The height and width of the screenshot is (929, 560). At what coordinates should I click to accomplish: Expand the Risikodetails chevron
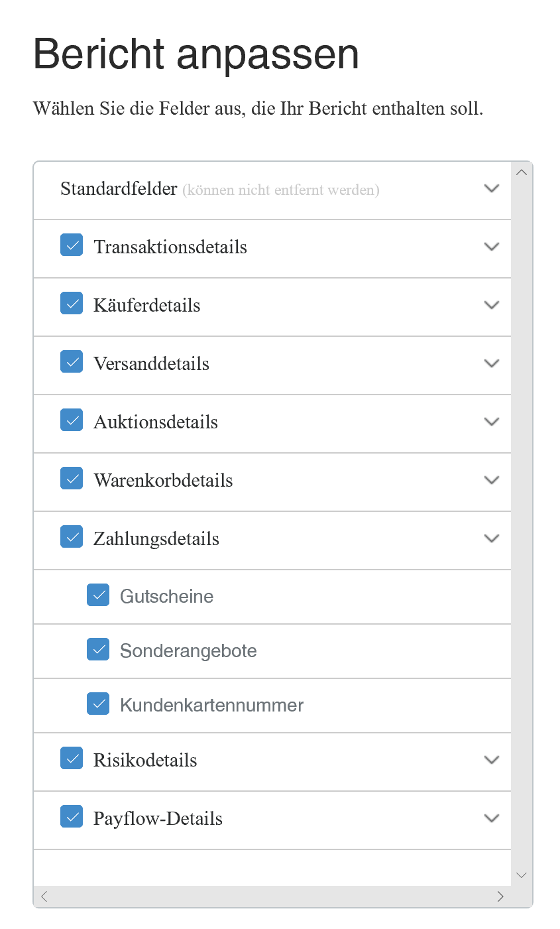coord(492,760)
